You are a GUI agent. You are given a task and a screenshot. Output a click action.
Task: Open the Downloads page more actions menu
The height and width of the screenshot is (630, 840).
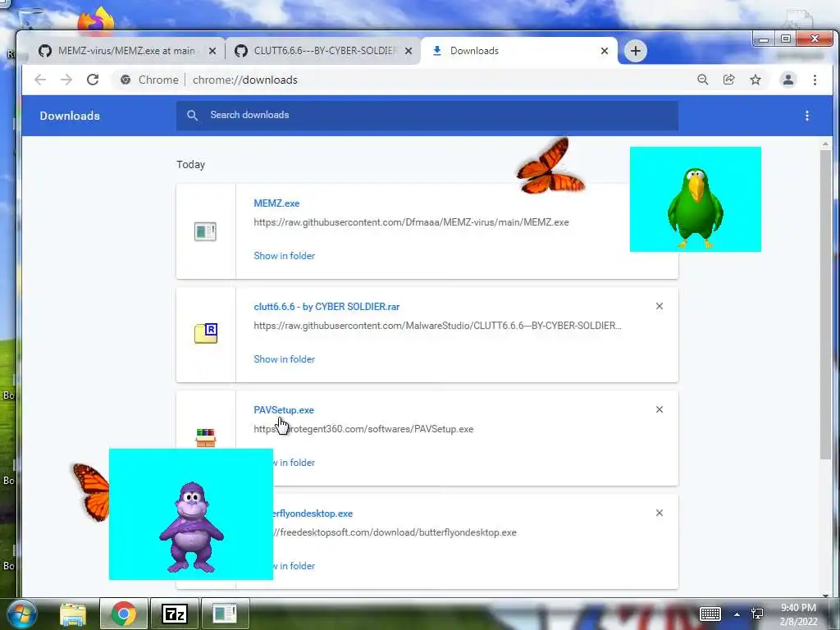pos(807,116)
